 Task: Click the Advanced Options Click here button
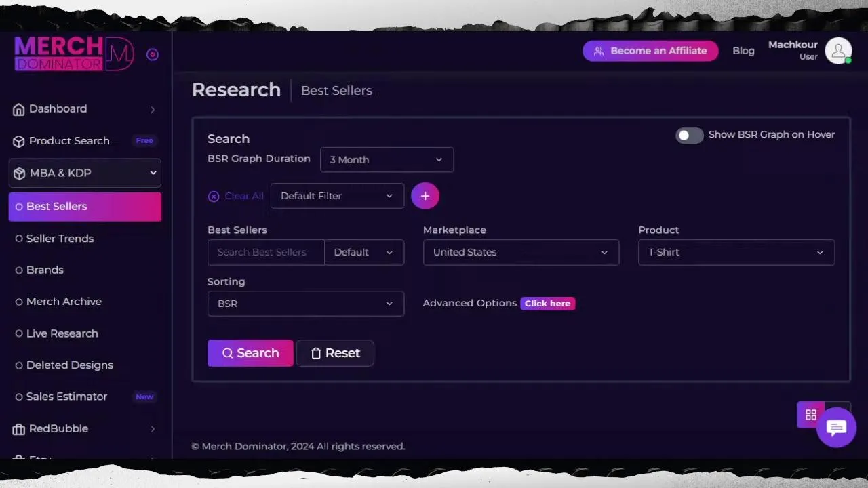point(548,304)
